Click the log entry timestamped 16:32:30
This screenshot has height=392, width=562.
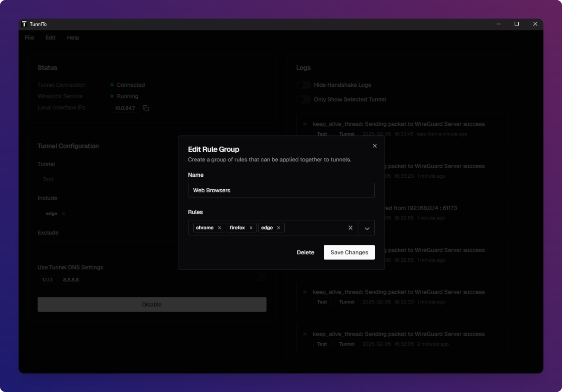pyautogui.click(x=402, y=297)
